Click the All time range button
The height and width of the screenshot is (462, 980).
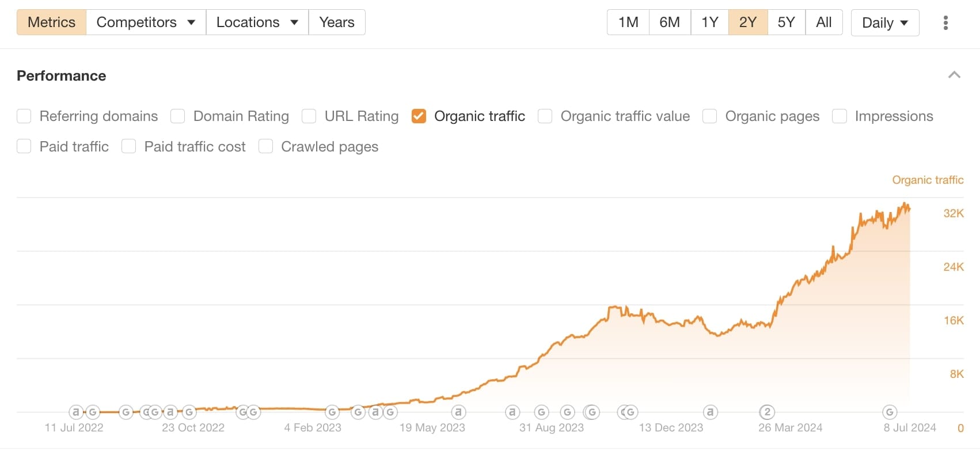pyautogui.click(x=823, y=22)
